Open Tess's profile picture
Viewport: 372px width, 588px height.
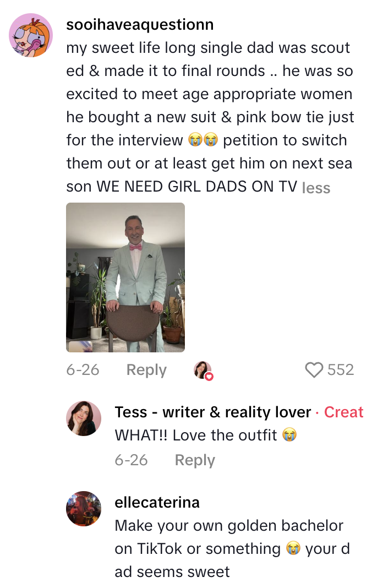pos(84,418)
